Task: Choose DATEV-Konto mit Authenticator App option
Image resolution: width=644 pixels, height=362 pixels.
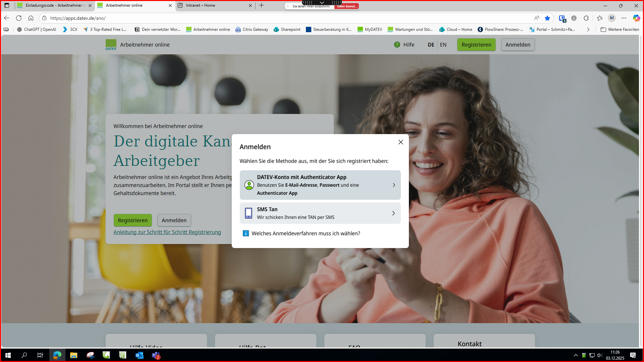Action: coord(320,185)
